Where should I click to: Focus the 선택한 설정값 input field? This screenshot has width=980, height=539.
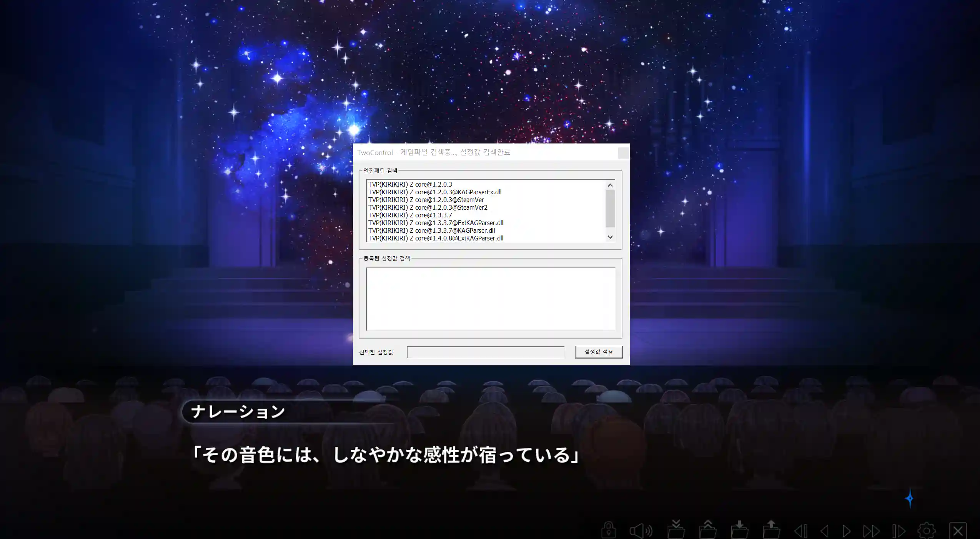coord(486,352)
